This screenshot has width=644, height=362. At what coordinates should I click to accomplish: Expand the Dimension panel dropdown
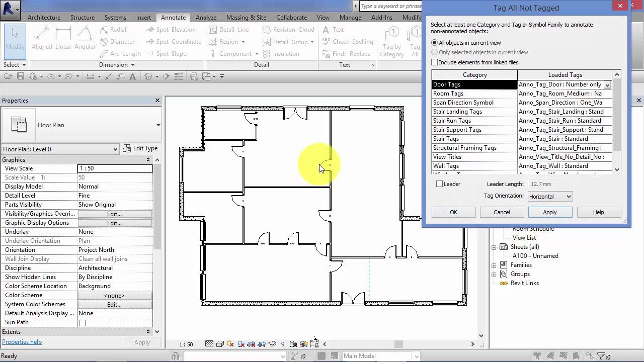click(x=117, y=65)
